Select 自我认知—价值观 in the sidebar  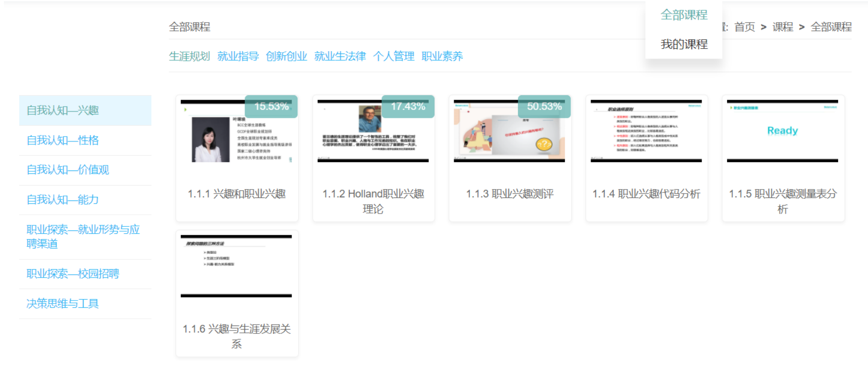point(85,170)
